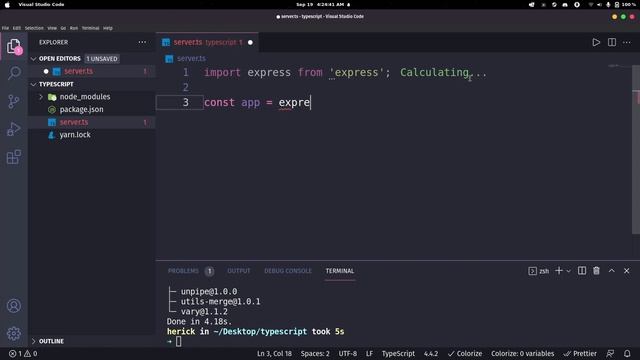Select server.ts in TYPESCRIPT tree

(x=74, y=122)
